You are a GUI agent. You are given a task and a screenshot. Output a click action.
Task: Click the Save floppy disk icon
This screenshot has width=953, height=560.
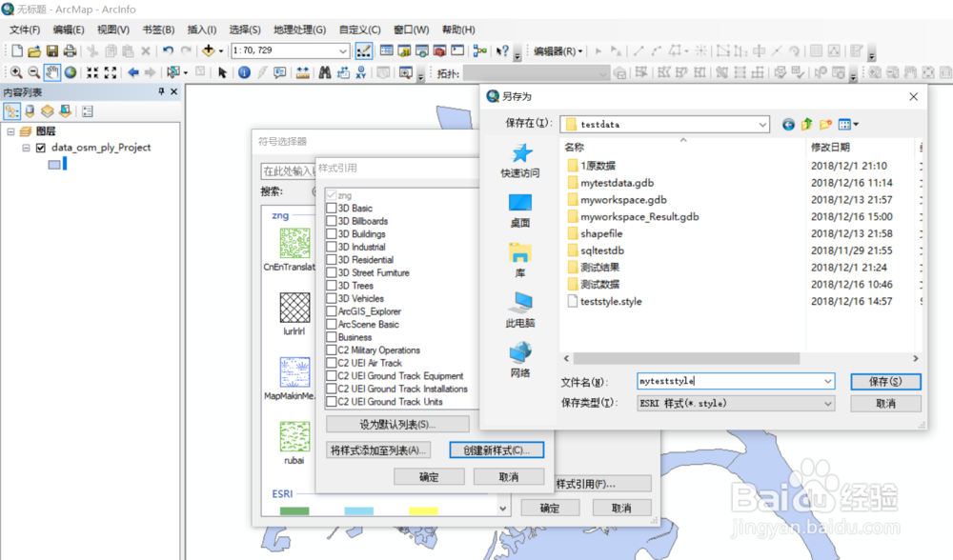[x=52, y=51]
